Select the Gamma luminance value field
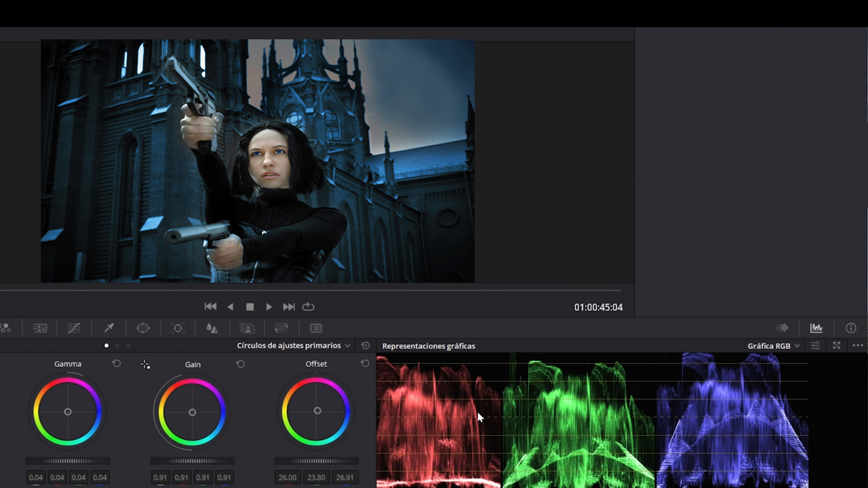This screenshot has height=488, width=868. click(36, 477)
